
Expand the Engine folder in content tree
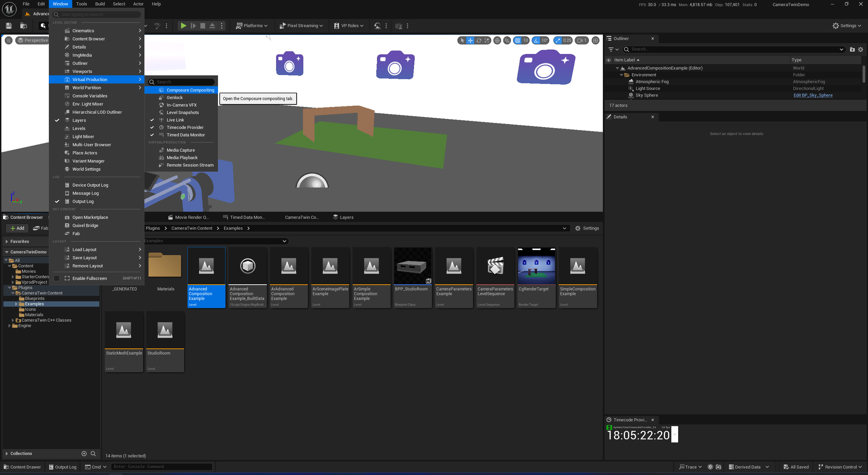9,326
